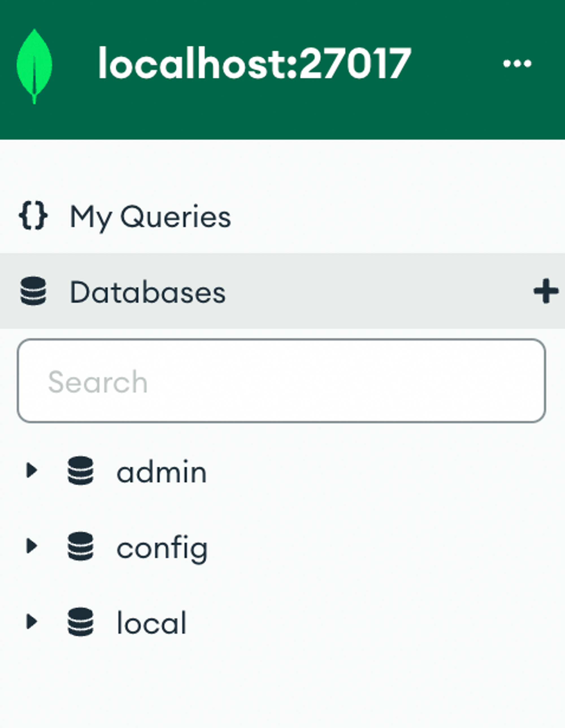The width and height of the screenshot is (565, 728).
Task: Click the config database cylinder icon
Action: (80, 546)
